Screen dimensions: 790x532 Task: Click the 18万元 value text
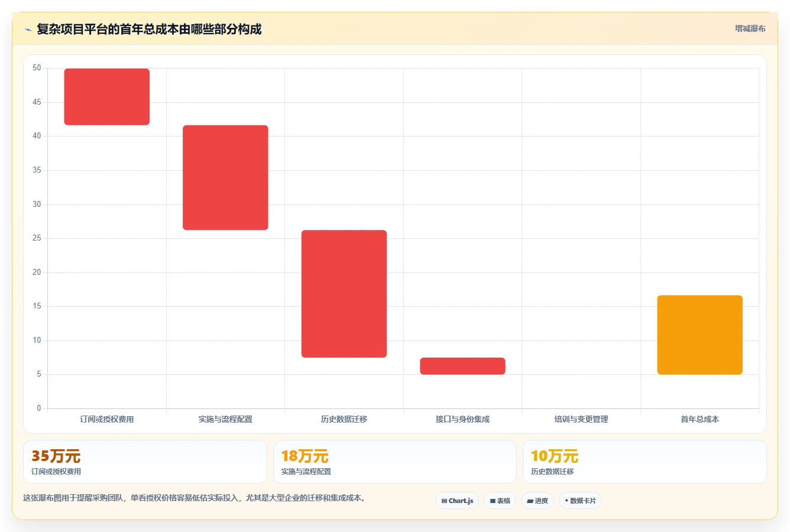click(305, 456)
